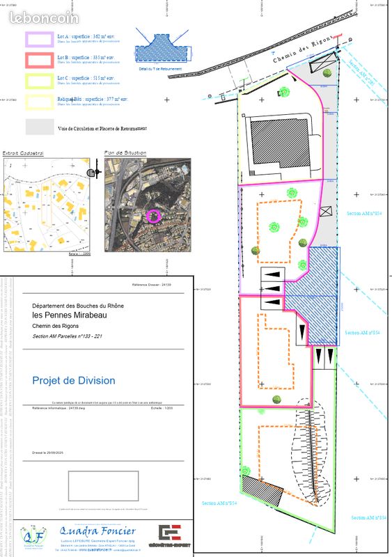The width and height of the screenshot is (392, 557).
Task: Click the 'Extrait Cadastral' heading
Action: (x=23, y=153)
